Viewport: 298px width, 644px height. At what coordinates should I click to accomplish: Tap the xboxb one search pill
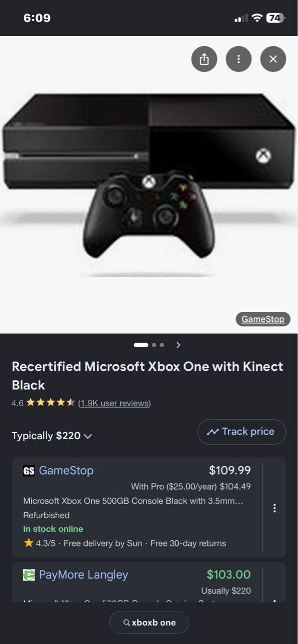[x=149, y=622]
